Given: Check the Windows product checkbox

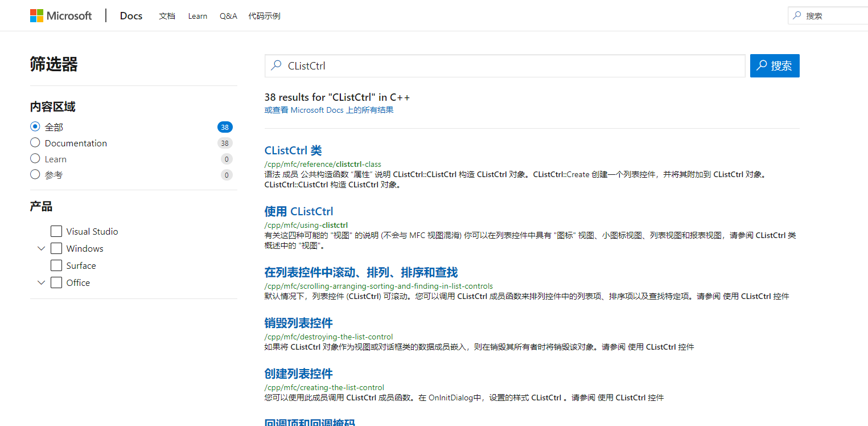Looking at the screenshot, I should click(x=56, y=248).
